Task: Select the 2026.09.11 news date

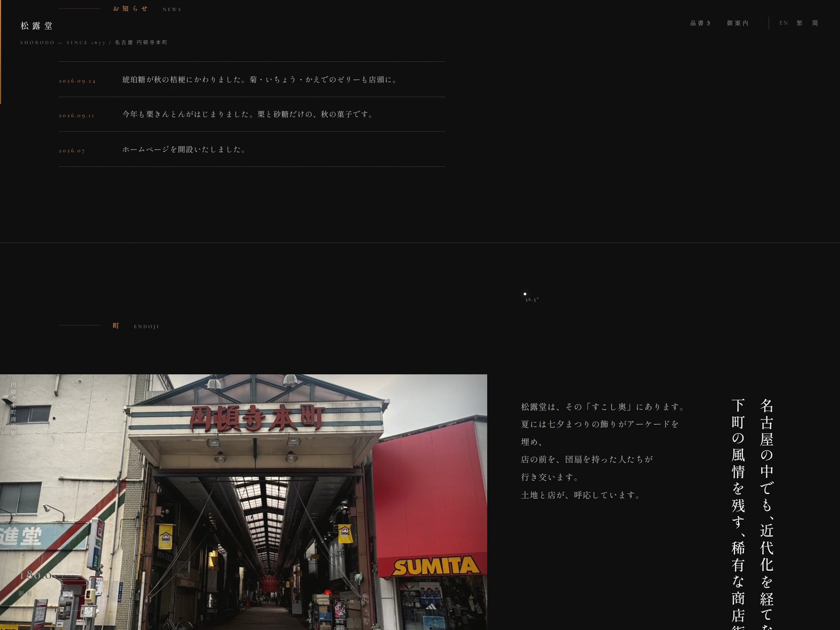Action: point(77,115)
